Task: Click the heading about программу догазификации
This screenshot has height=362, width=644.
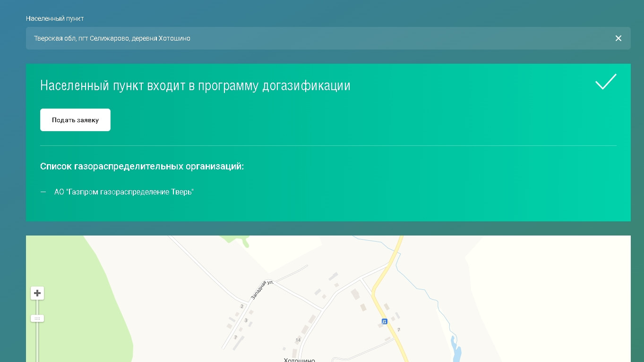Action: pyautogui.click(x=195, y=85)
